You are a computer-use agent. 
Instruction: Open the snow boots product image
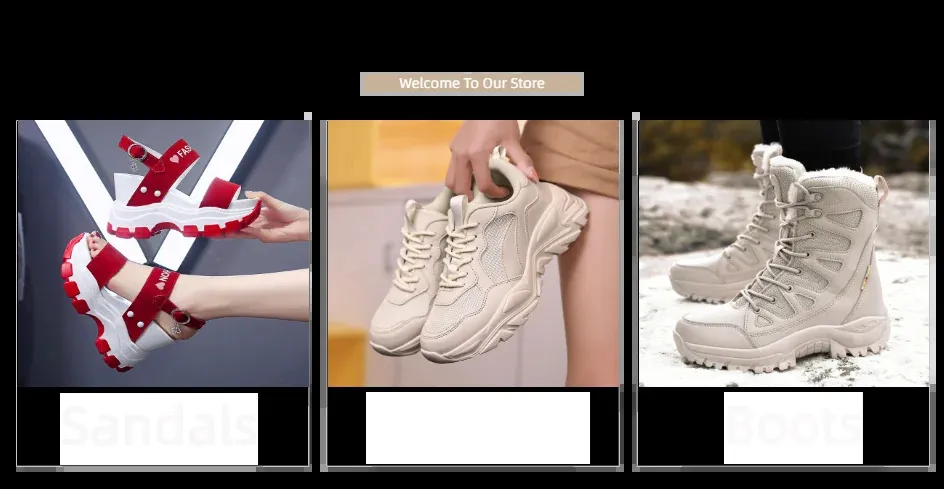tap(784, 253)
